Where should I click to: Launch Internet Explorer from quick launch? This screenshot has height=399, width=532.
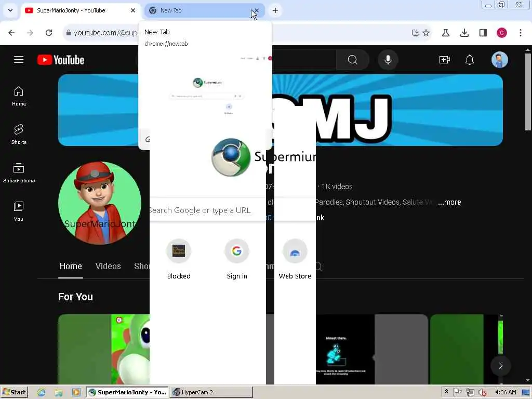[42, 393]
